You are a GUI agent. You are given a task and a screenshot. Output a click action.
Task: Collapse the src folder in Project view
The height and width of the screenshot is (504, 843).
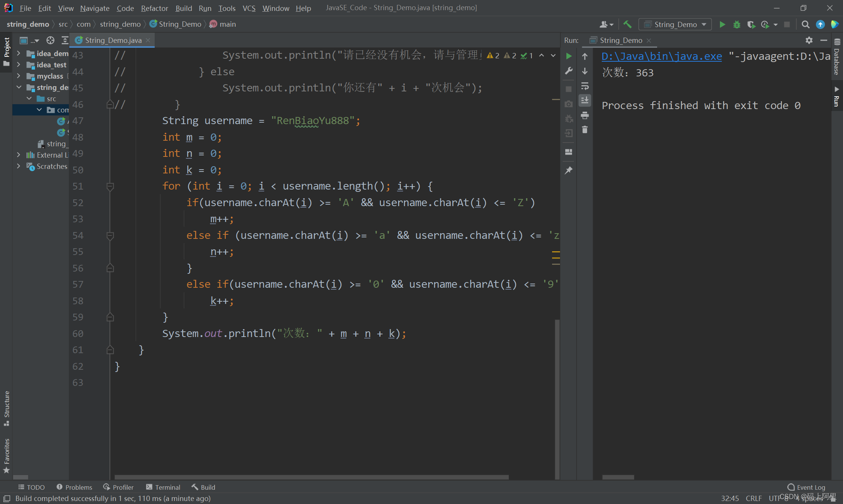[29, 99]
